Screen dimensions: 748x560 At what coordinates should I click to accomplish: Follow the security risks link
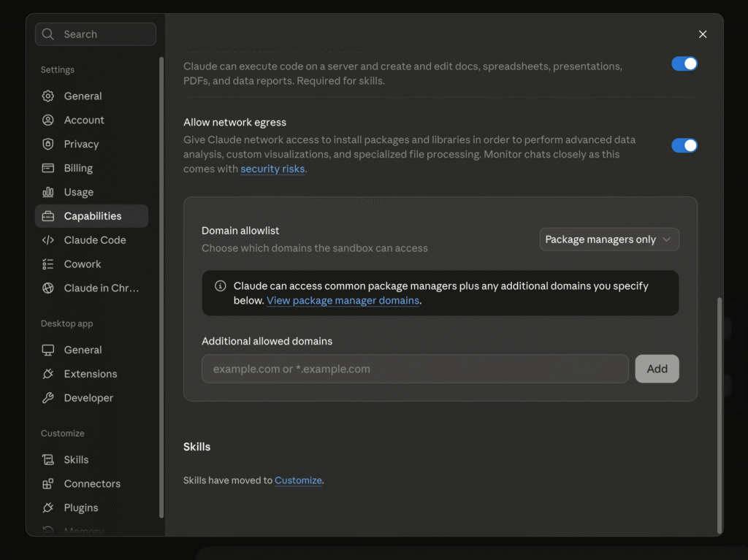pos(272,169)
